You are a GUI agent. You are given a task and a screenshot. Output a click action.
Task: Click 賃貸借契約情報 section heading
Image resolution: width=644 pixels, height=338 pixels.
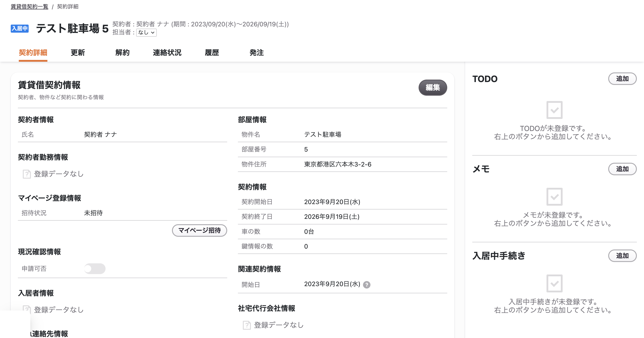(49, 85)
